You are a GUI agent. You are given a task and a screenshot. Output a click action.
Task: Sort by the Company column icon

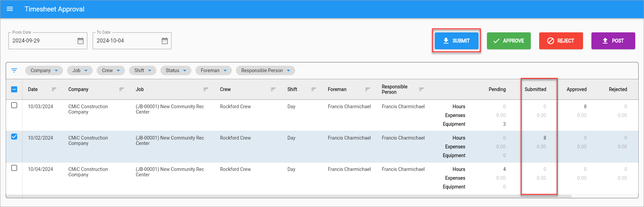tap(122, 89)
